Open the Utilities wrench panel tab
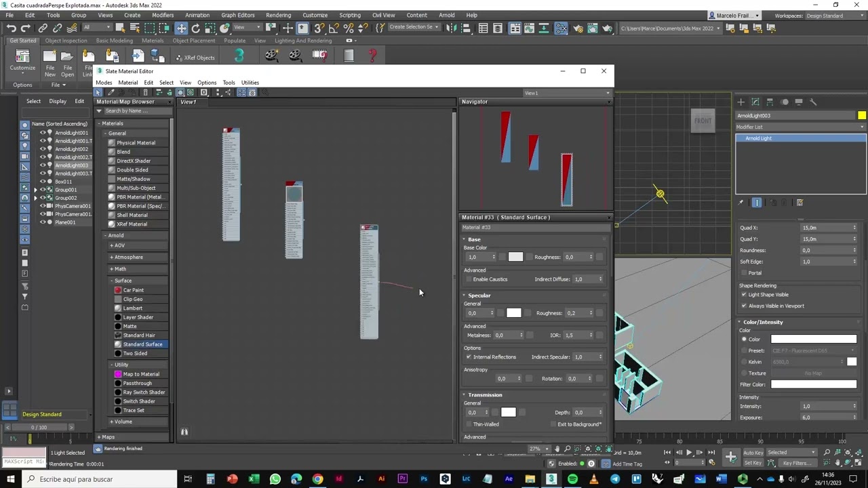The width and height of the screenshot is (868, 488). click(813, 102)
